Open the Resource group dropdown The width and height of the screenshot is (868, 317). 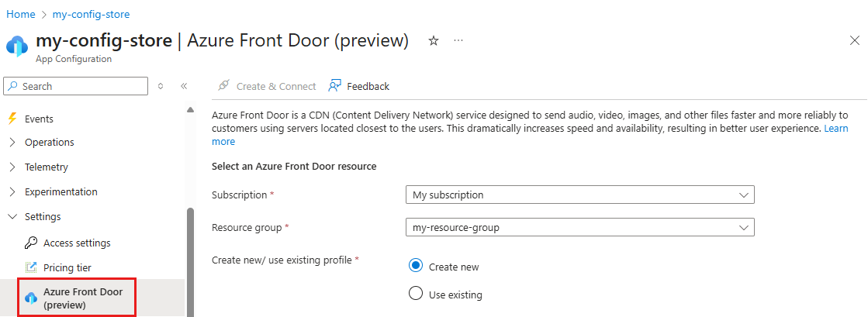(580, 227)
